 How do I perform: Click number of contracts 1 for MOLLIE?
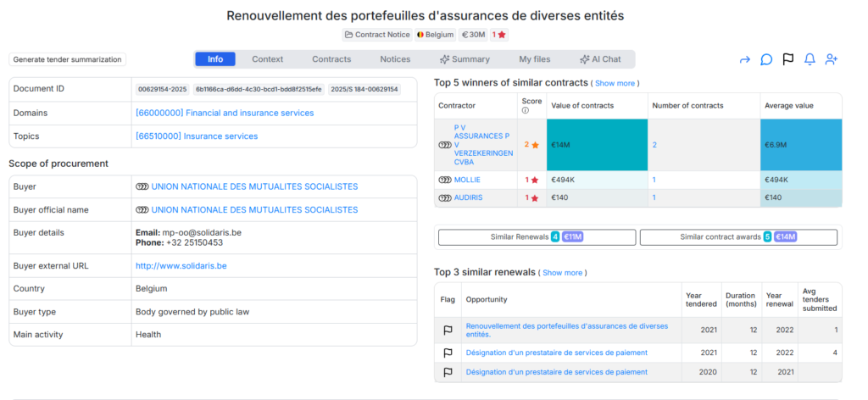tap(654, 180)
